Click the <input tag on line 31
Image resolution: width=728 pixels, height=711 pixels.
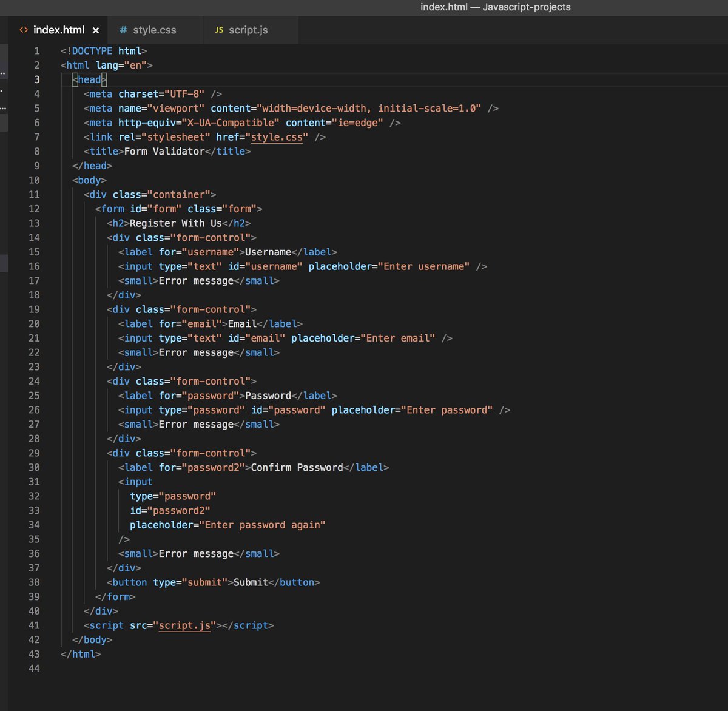tap(135, 482)
